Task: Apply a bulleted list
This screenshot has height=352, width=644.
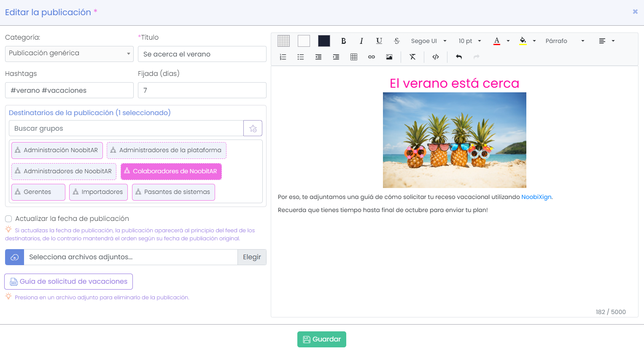Action: [301, 56]
